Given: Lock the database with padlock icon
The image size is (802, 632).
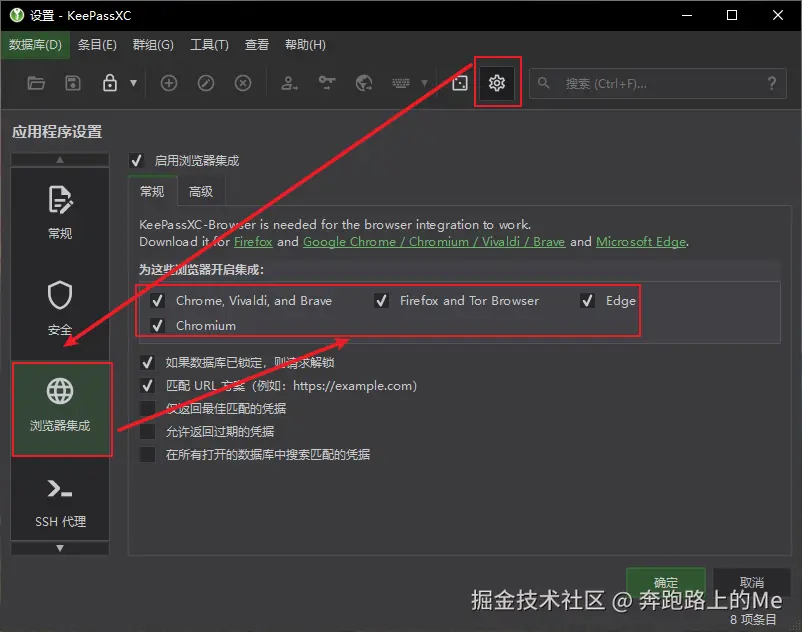Looking at the screenshot, I should tap(110, 83).
